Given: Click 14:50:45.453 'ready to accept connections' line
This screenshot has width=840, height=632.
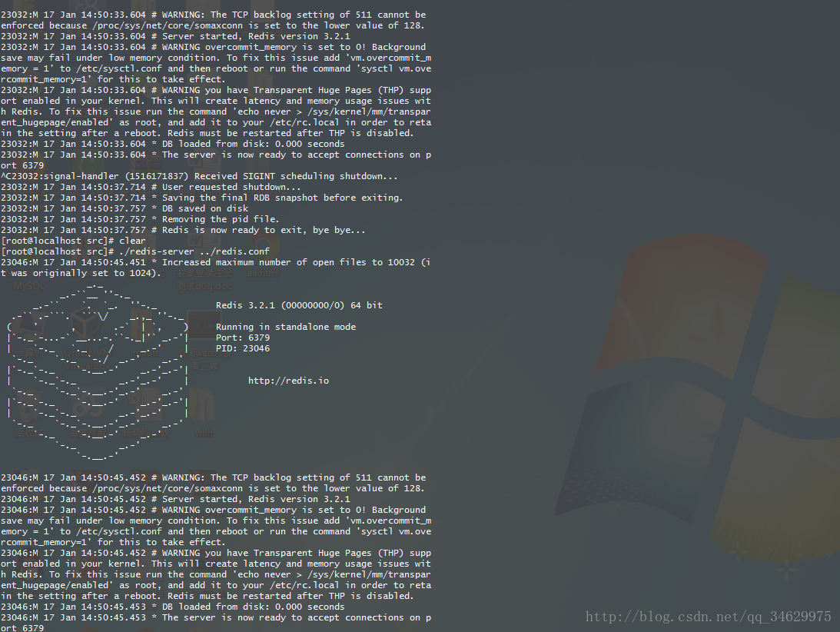Looking at the screenshot, I should (x=216, y=622).
